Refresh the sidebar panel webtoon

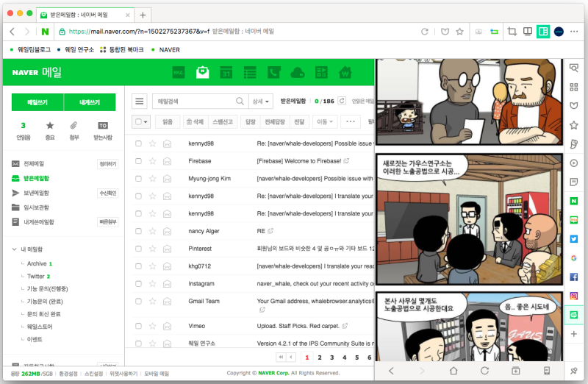point(484,371)
